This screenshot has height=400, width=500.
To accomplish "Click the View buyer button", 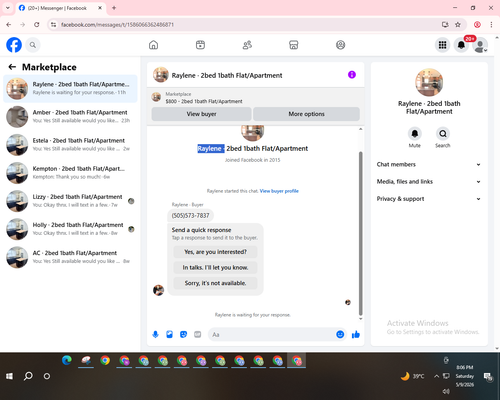I will click(x=201, y=114).
